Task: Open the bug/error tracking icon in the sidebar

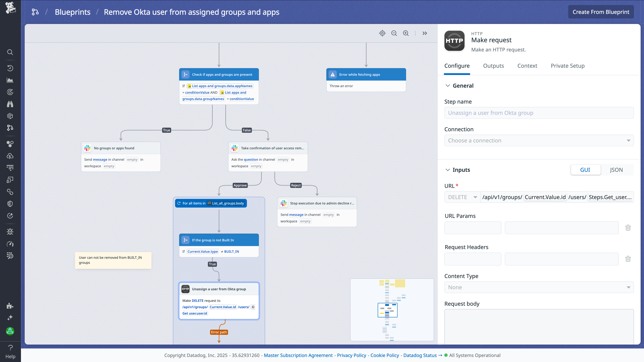Action: (x=10, y=231)
